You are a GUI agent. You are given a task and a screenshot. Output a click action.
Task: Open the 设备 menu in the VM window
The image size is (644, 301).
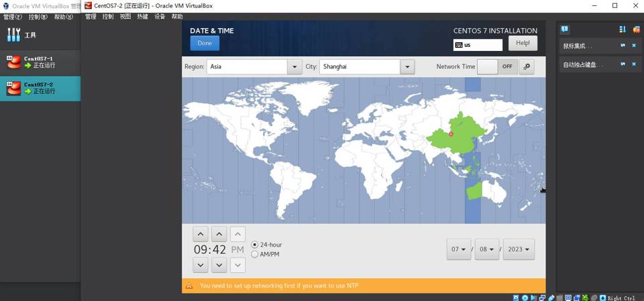(160, 17)
